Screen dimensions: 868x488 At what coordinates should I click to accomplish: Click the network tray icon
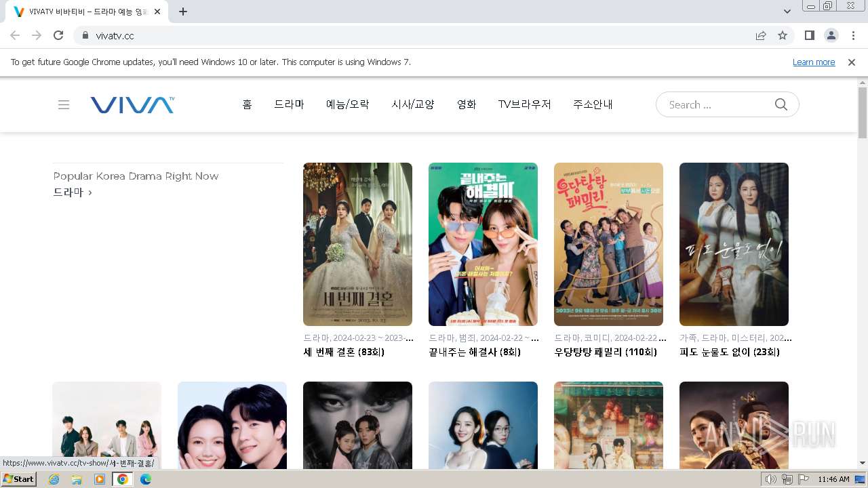tap(787, 479)
